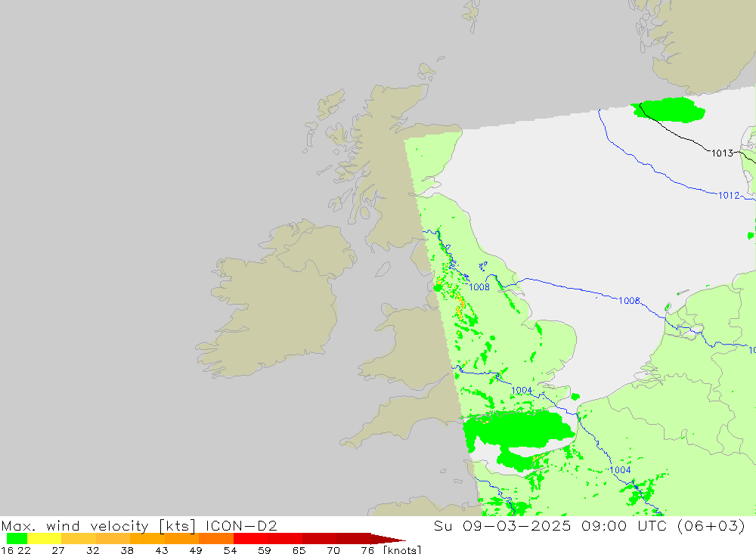Click the legend swatch between 43 and 49
Viewport: 756px width, 554px height.
click(181, 539)
